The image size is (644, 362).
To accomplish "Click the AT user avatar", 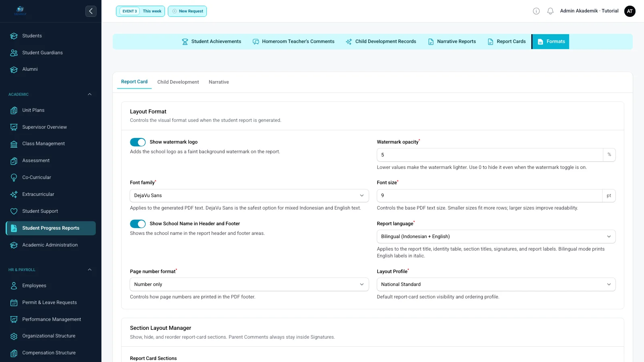I will [630, 11].
